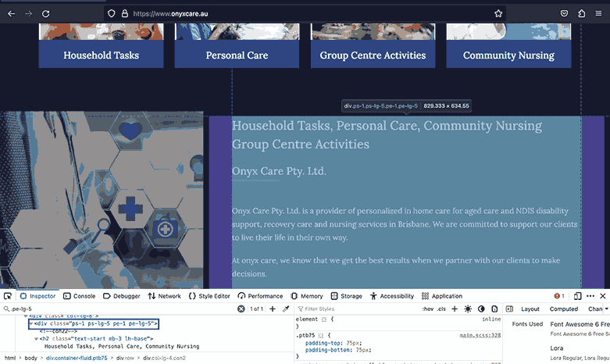Click the forward navigation arrow
The height and width of the screenshot is (364, 610).
28,13
